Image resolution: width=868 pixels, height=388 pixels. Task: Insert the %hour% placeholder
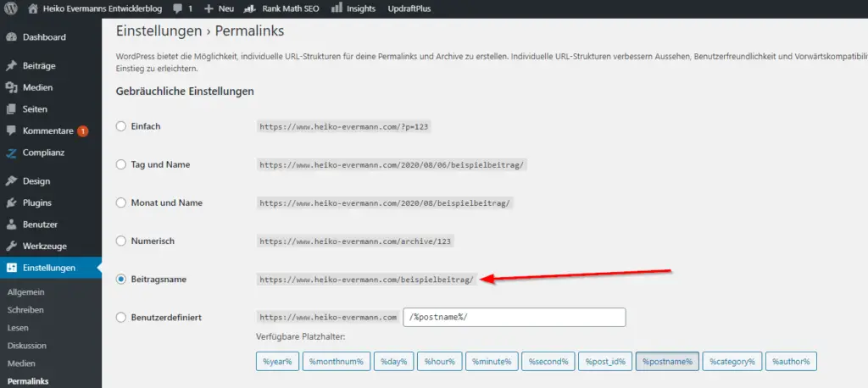(x=440, y=362)
